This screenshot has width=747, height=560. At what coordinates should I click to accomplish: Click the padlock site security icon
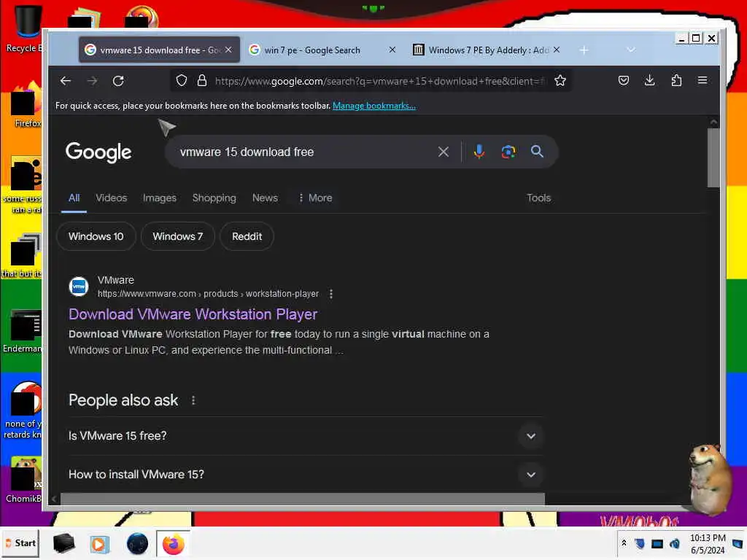click(202, 80)
